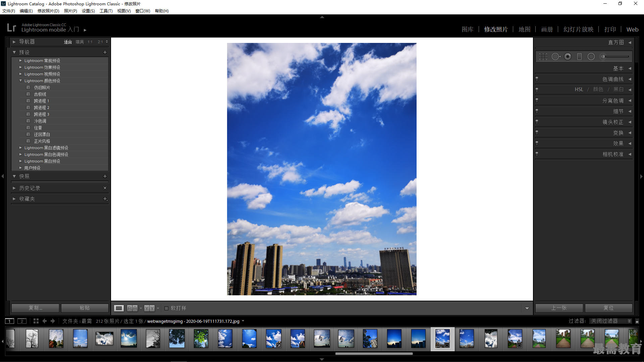Expand Lightroom 常规预设 folder
Screen dimensions: 644x362
(20, 61)
